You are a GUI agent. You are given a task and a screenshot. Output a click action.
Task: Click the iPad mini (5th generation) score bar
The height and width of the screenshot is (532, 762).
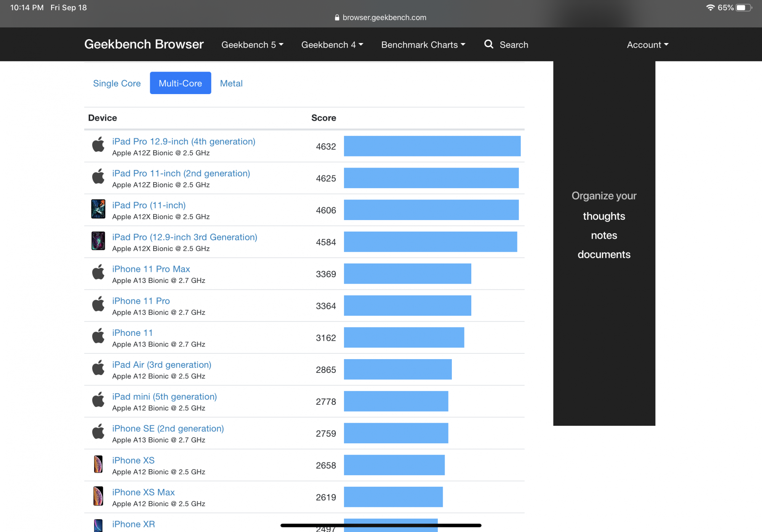396,401
